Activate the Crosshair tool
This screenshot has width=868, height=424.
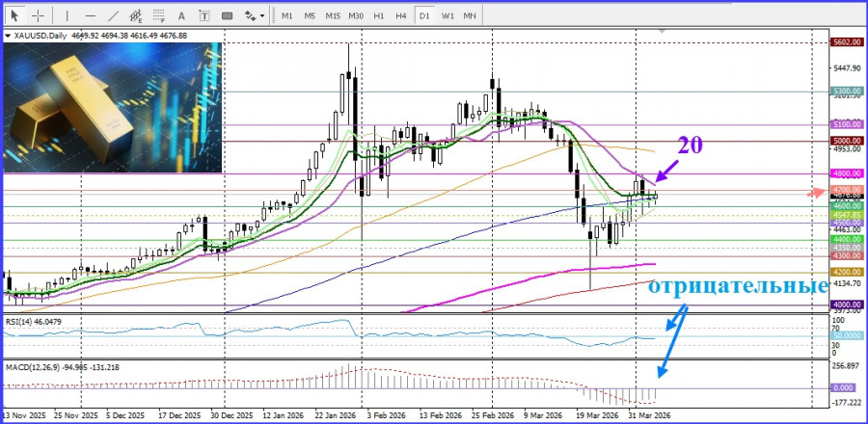pyautogui.click(x=38, y=15)
